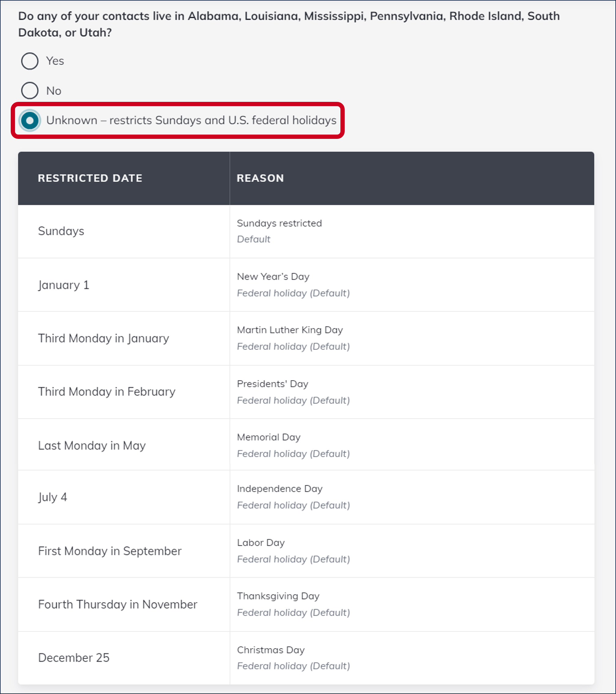
Task: Select First Monday in September row
Action: (x=110, y=551)
